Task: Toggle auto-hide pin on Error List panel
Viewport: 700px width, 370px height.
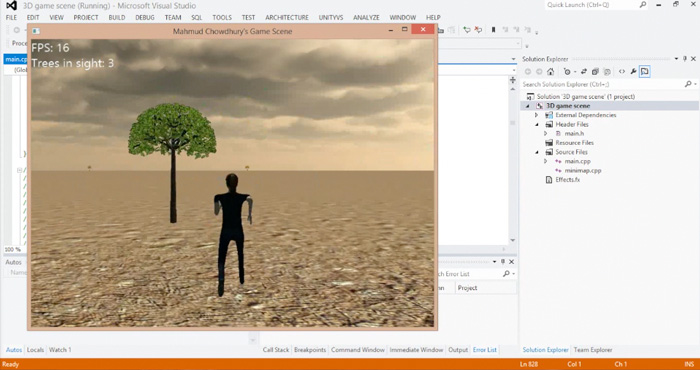Action: [x=503, y=262]
